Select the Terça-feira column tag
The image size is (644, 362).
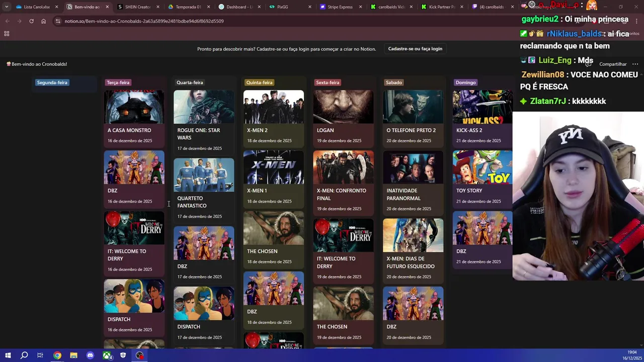(x=118, y=82)
